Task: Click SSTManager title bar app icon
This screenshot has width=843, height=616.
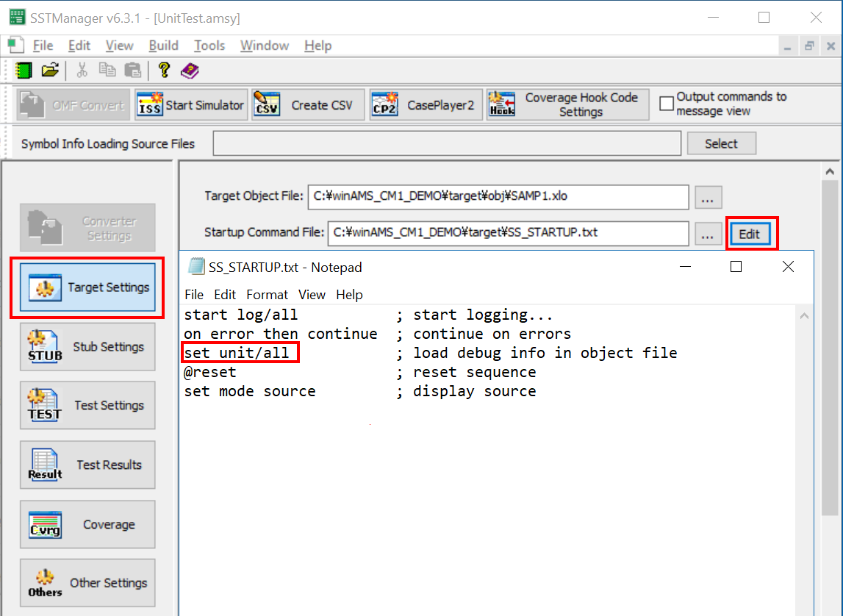Action: [x=17, y=17]
